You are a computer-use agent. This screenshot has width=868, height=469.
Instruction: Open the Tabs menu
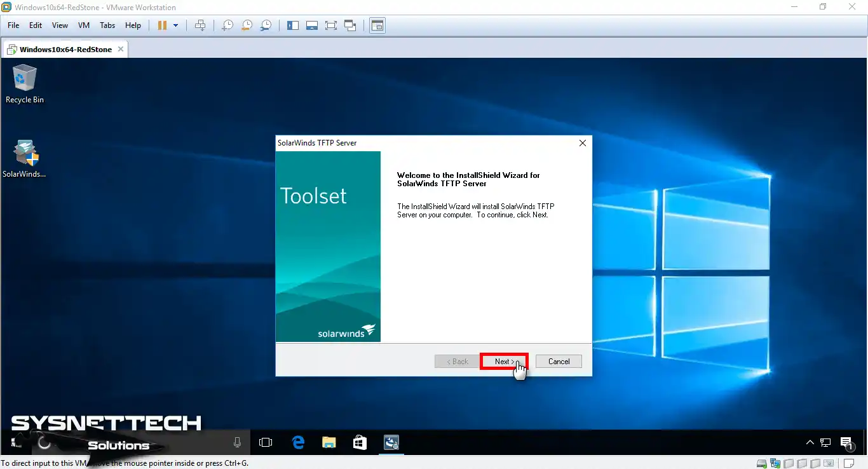pos(107,25)
